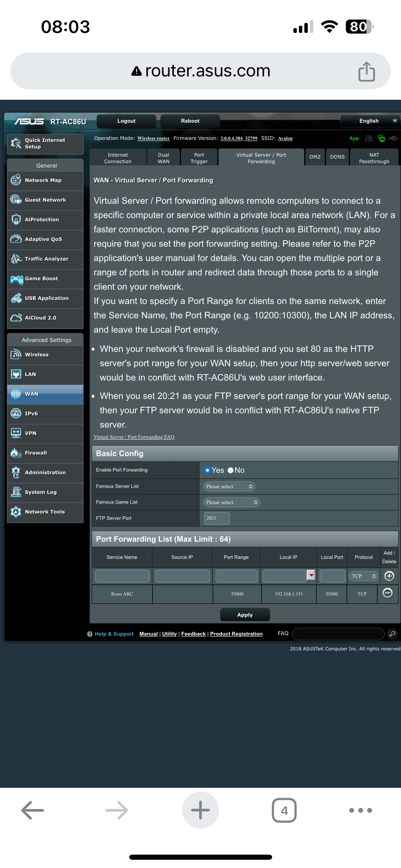
Task: Click the USB status icon in header
Action: coord(393,138)
